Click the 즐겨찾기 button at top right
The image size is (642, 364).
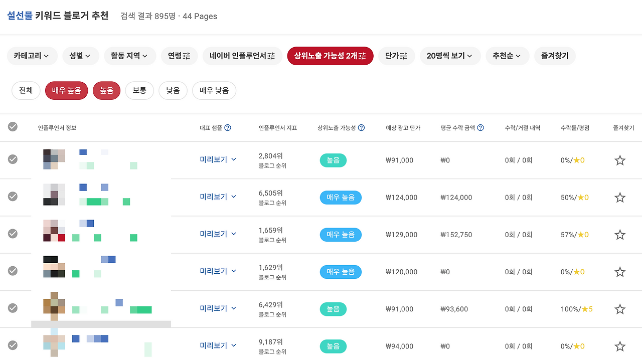pyautogui.click(x=555, y=56)
